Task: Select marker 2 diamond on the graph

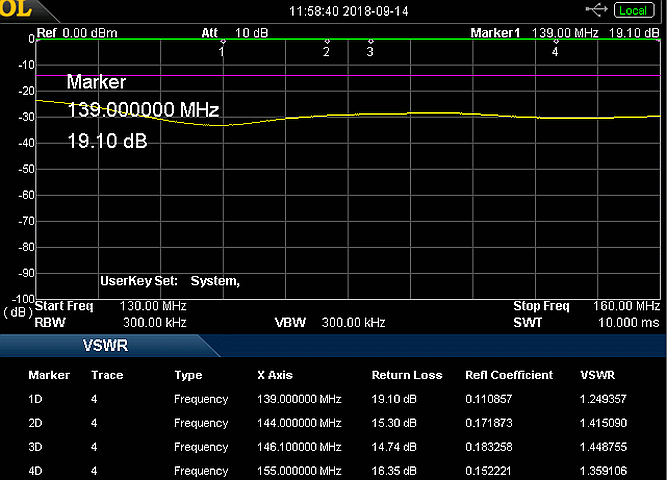Action: (x=327, y=42)
